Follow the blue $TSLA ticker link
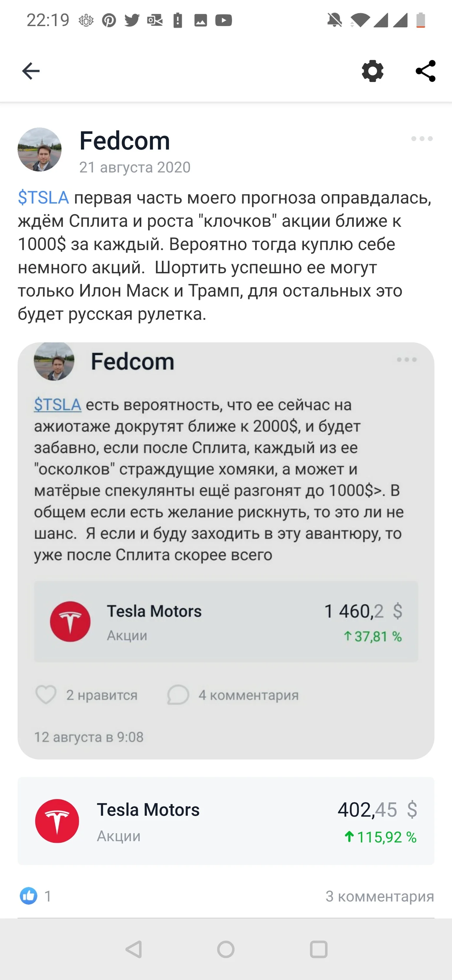The image size is (452, 980). [43, 197]
